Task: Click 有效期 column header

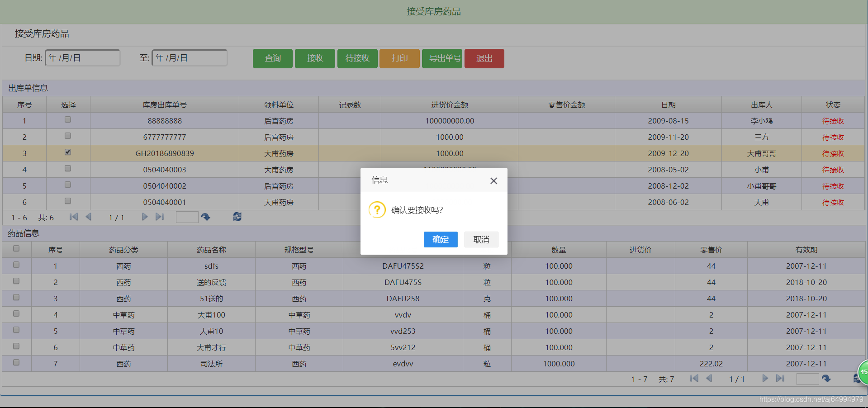Action: pyautogui.click(x=806, y=250)
